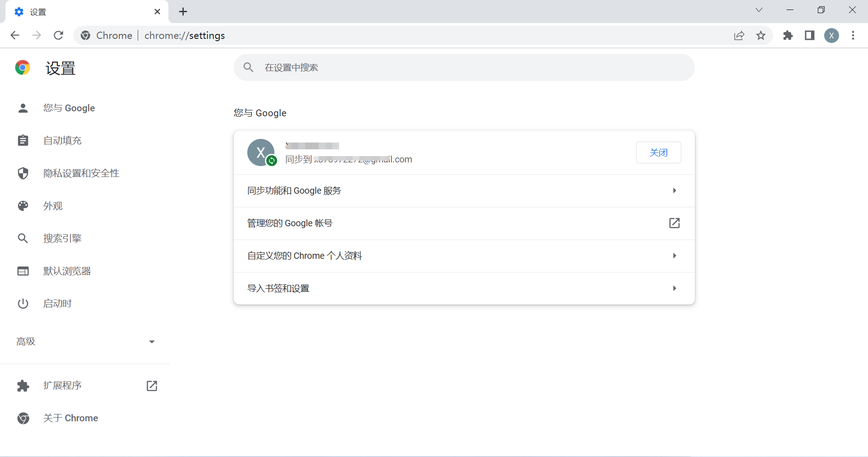868x457 pixels.
Task: Click the shield icon for 隐私设置和安全性
Action: pos(23,173)
